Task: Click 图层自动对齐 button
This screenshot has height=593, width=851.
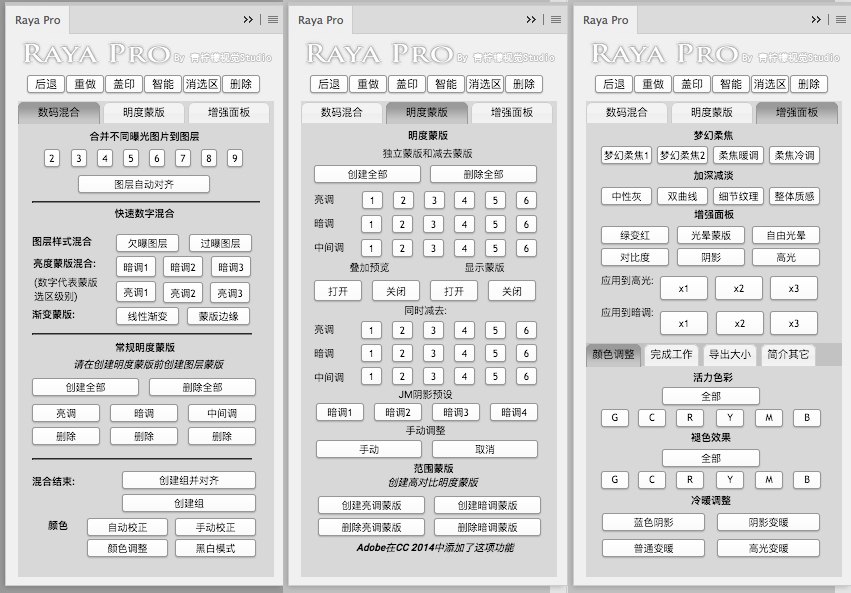Action: point(144,184)
